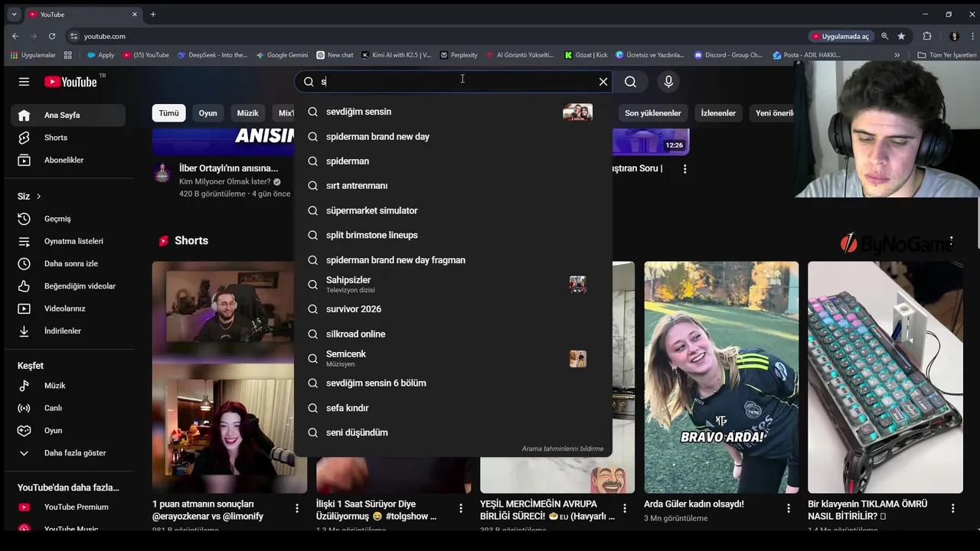Open the Chrome extensions puzzle icon
The width and height of the screenshot is (980, 551).
click(x=927, y=36)
